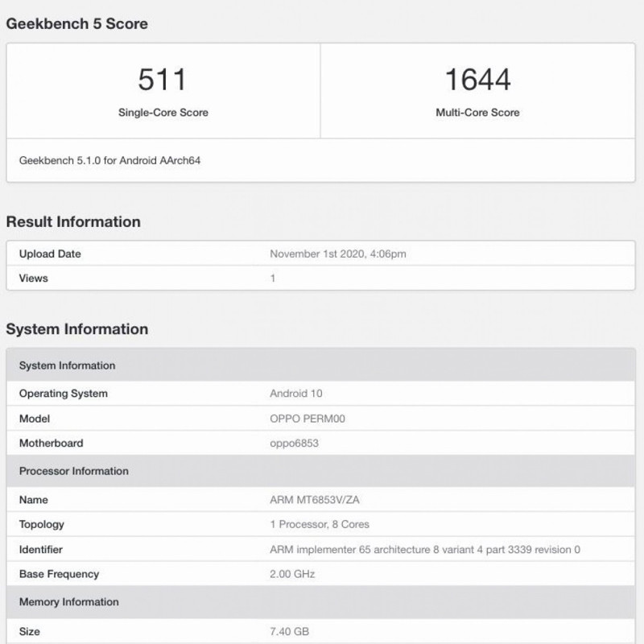The height and width of the screenshot is (644, 644).
Task: Select the single-core score value 511
Action: [163, 79]
